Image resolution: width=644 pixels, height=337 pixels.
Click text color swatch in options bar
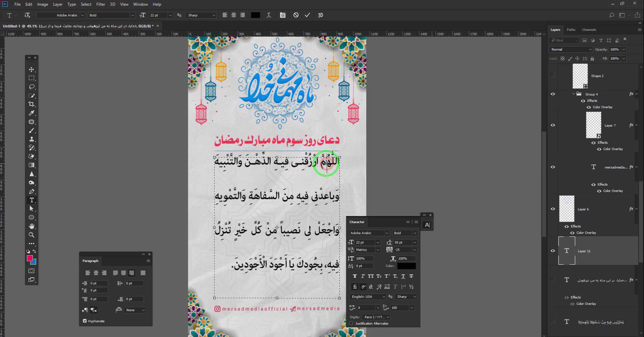(x=256, y=15)
